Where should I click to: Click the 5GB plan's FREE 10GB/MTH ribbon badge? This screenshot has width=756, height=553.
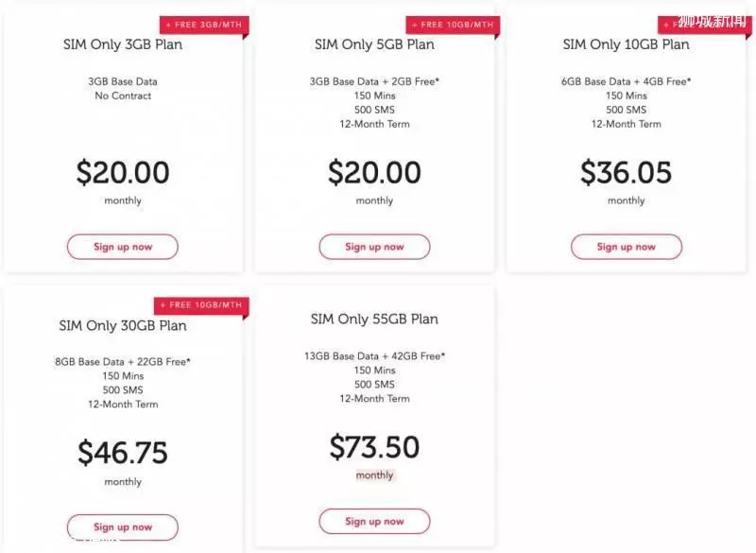click(x=454, y=26)
